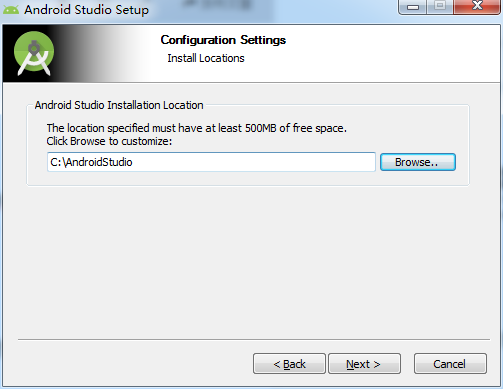This screenshot has width=503, height=389.
Task: Proceed with the Next button
Action: [364, 364]
